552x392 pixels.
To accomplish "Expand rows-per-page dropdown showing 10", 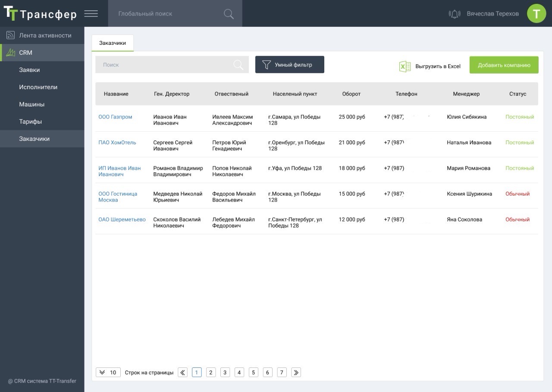I will tap(108, 373).
